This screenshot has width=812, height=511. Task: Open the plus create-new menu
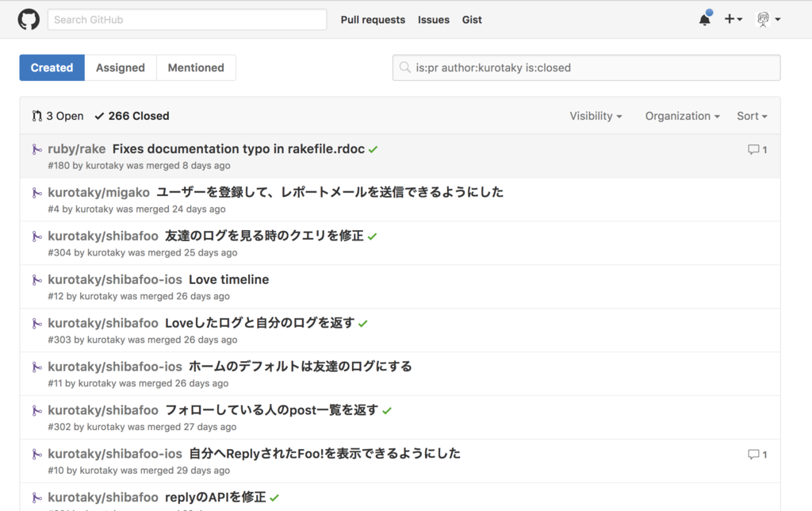[x=733, y=19]
